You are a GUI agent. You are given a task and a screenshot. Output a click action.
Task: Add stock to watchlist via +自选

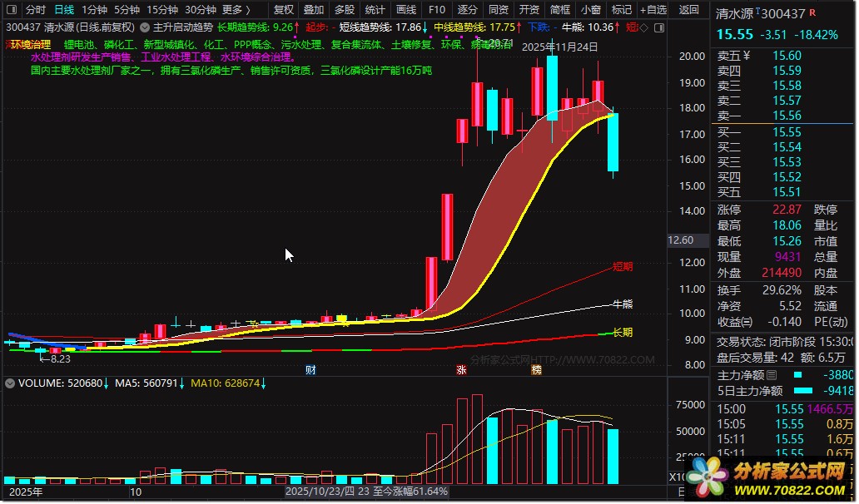[x=653, y=10]
